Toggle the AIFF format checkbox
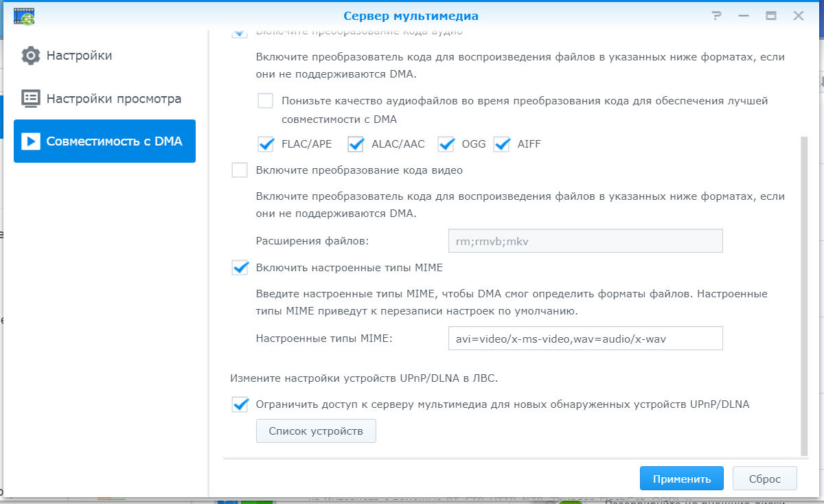The image size is (824, 504). pyautogui.click(x=502, y=144)
